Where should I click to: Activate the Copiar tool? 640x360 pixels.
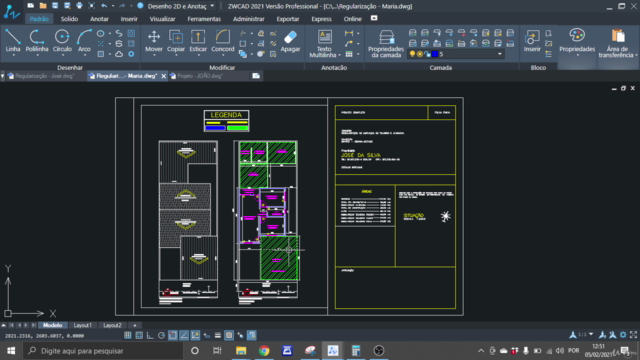(x=176, y=40)
